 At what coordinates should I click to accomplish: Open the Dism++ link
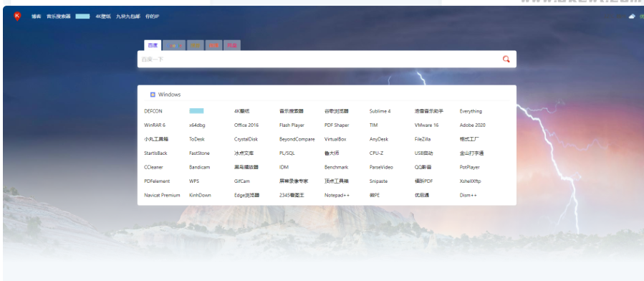[468, 195]
